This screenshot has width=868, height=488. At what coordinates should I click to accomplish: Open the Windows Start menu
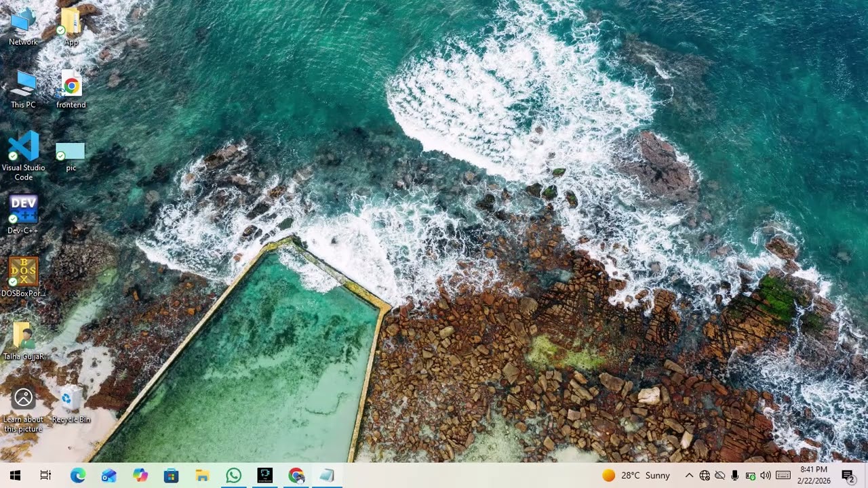pyautogui.click(x=15, y=476)
